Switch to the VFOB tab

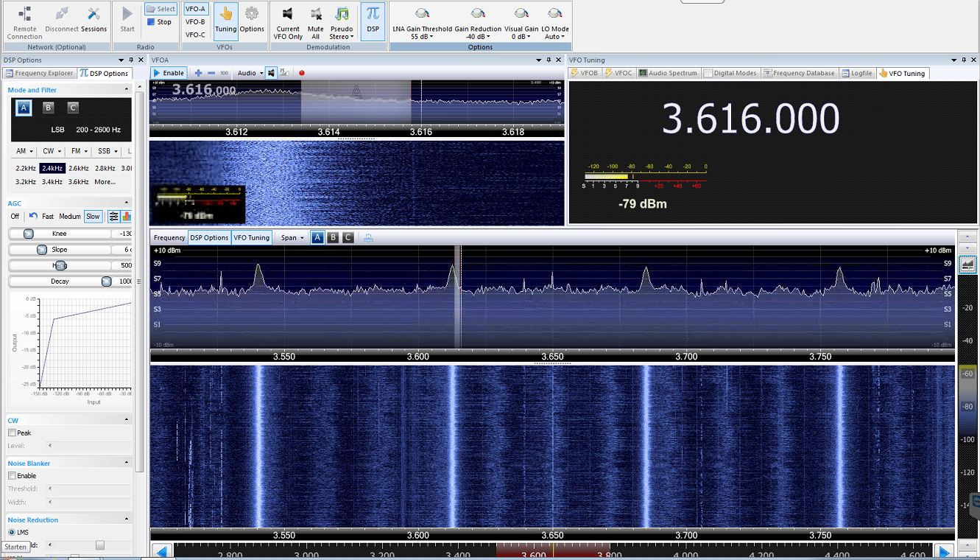point(585,73)
